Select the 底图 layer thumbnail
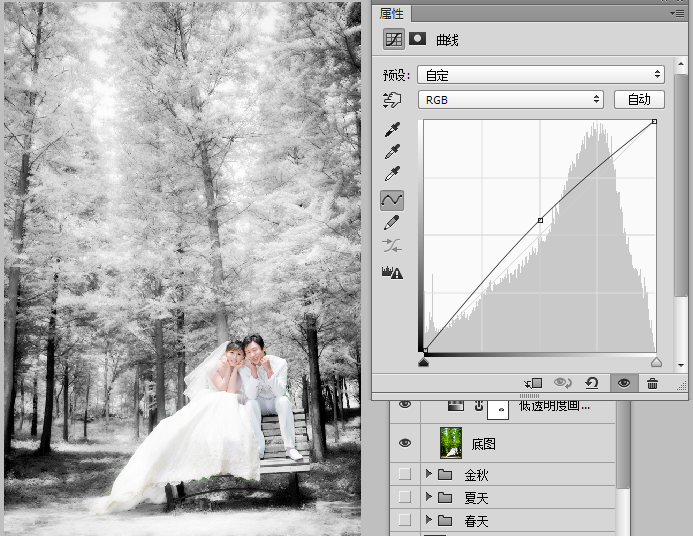693x536 pixels. (x=451, y=443)
